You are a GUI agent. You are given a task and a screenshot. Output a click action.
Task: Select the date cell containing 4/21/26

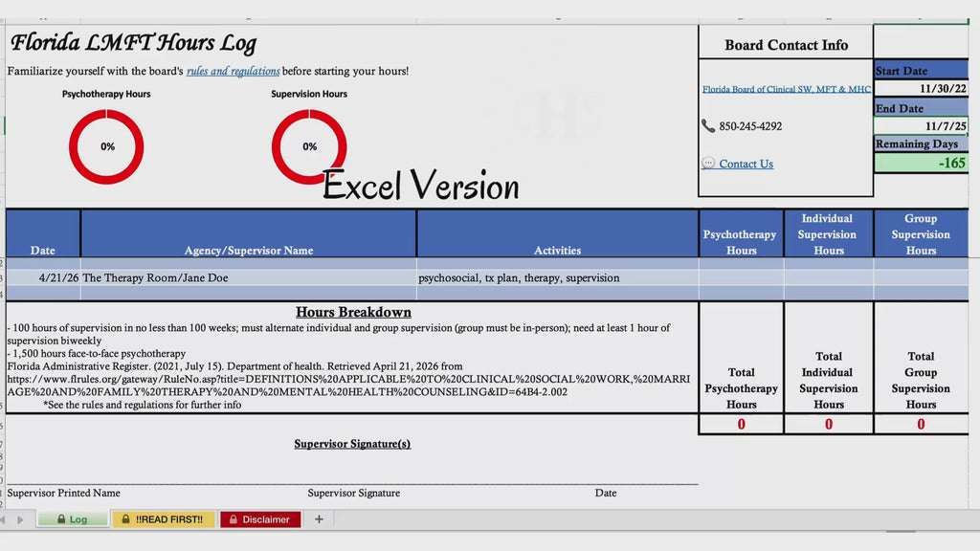point(43,277)
